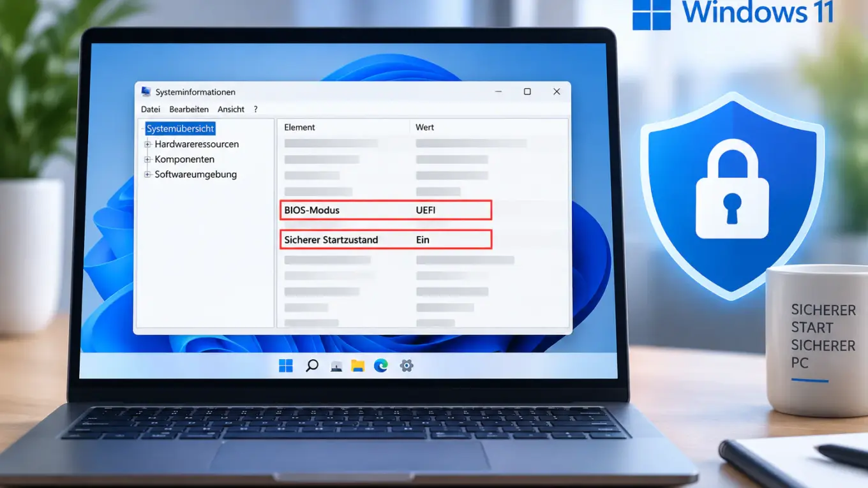Click the Ein value for secure boot
The width and height of the screenshot is (868, 488).
click(x=423, y=240)
